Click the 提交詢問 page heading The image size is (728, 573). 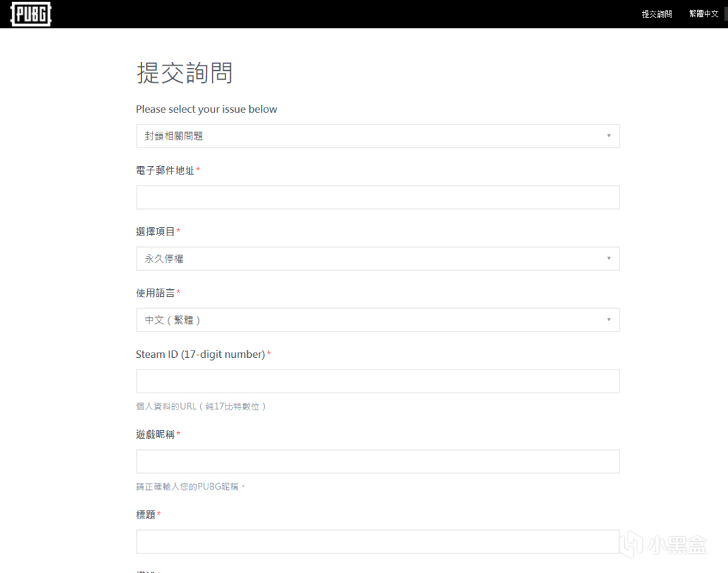pos(185,73)
